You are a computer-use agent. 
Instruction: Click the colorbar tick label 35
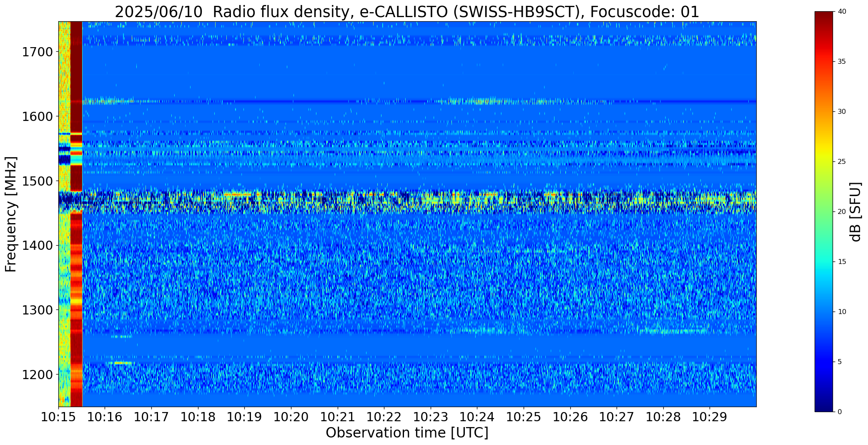point(842,62)
